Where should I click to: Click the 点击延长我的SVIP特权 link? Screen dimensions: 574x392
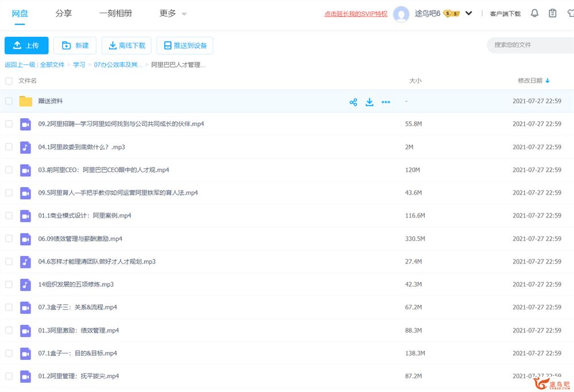356,14
